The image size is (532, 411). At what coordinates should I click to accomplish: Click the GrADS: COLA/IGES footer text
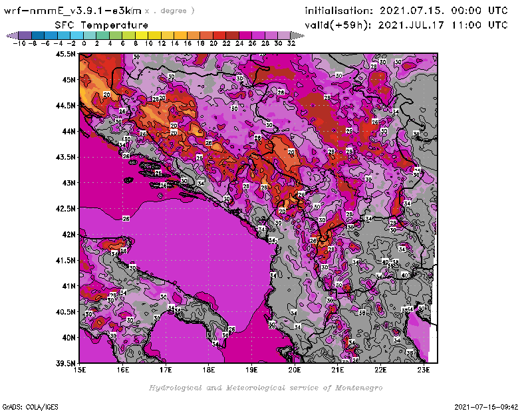coord(30,407)
